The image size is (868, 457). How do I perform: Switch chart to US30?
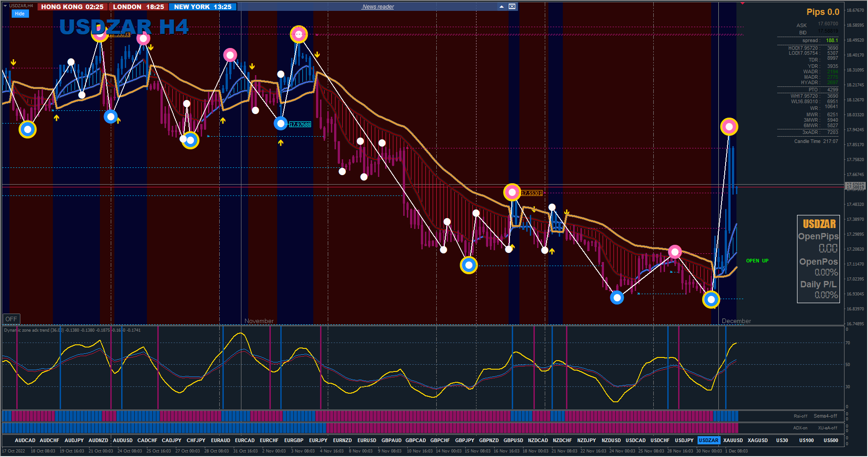point(782,440)
